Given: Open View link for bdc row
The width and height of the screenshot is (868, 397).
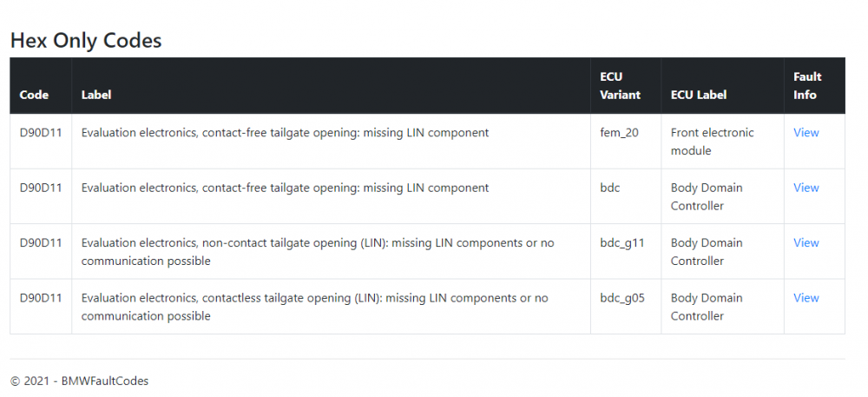Looking at the screenshot, I should [806, 188].
